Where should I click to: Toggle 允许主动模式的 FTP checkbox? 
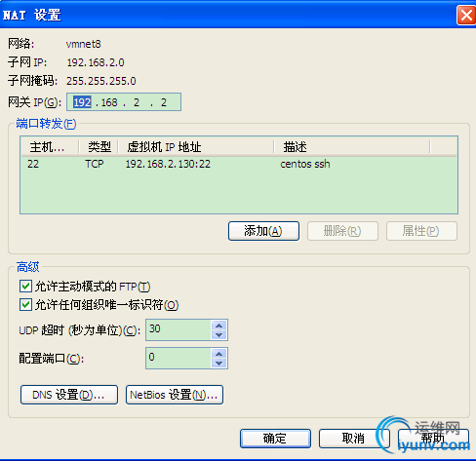tap(25, 287)
